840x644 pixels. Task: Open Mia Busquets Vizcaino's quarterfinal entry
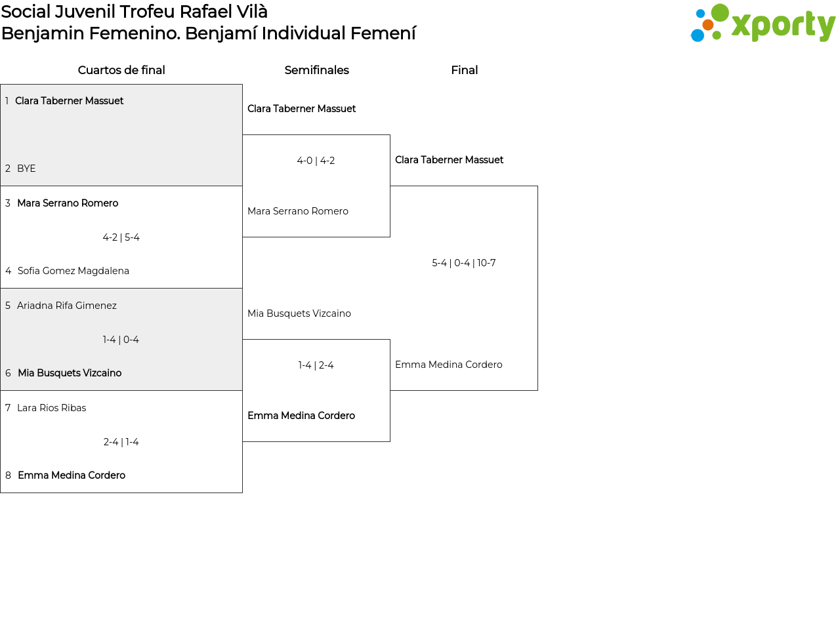(x=70, y=373)
